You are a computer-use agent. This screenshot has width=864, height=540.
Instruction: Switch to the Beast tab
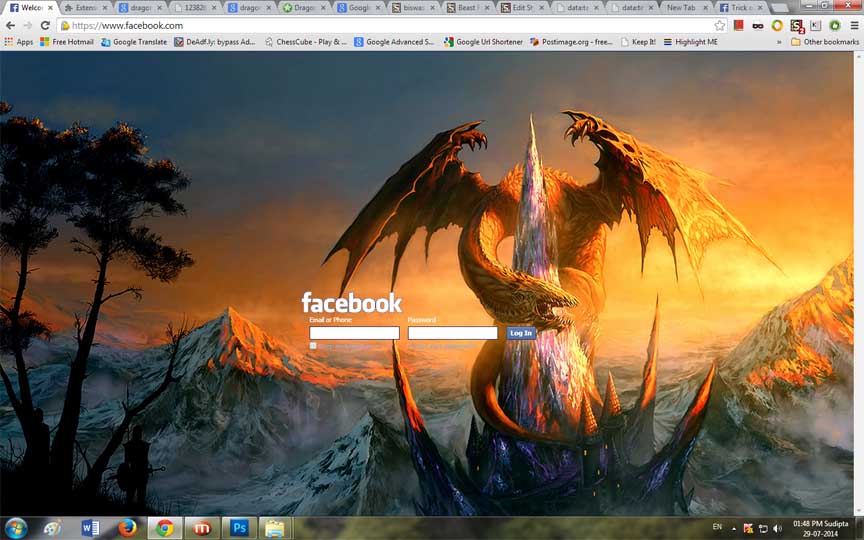[x=469, y=8]
